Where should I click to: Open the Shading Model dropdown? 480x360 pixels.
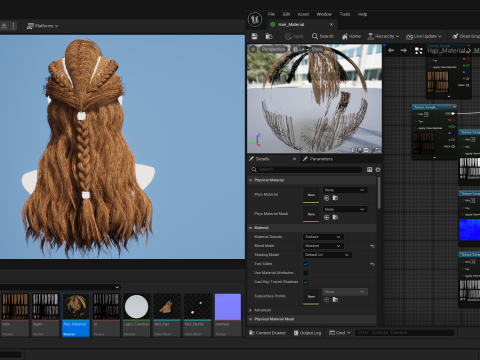327,255
